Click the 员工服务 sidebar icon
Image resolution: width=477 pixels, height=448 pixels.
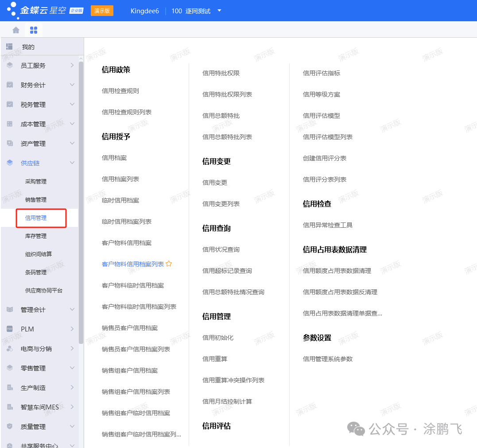click(x=10, y=66)
